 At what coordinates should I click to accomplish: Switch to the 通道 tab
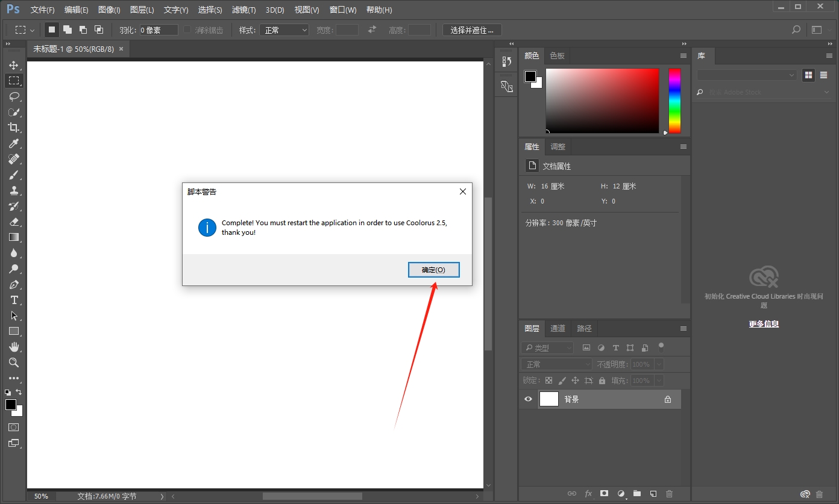click(557, 328)
